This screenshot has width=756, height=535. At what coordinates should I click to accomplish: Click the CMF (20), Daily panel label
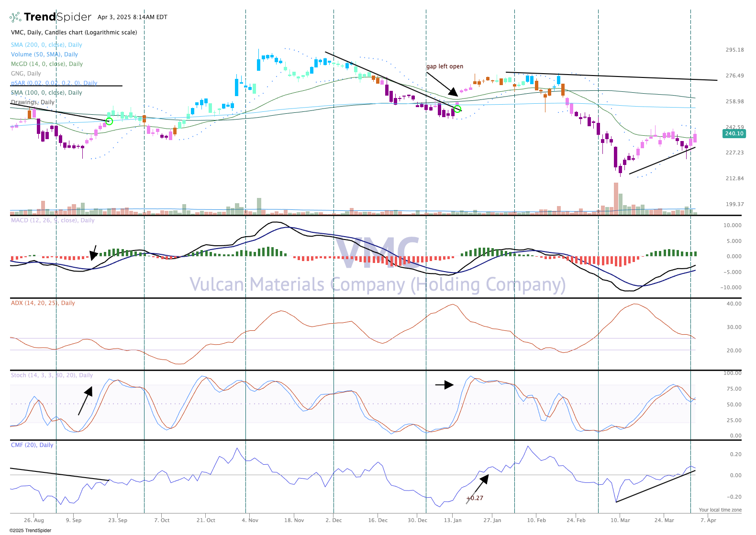click(x=32, y=445)
